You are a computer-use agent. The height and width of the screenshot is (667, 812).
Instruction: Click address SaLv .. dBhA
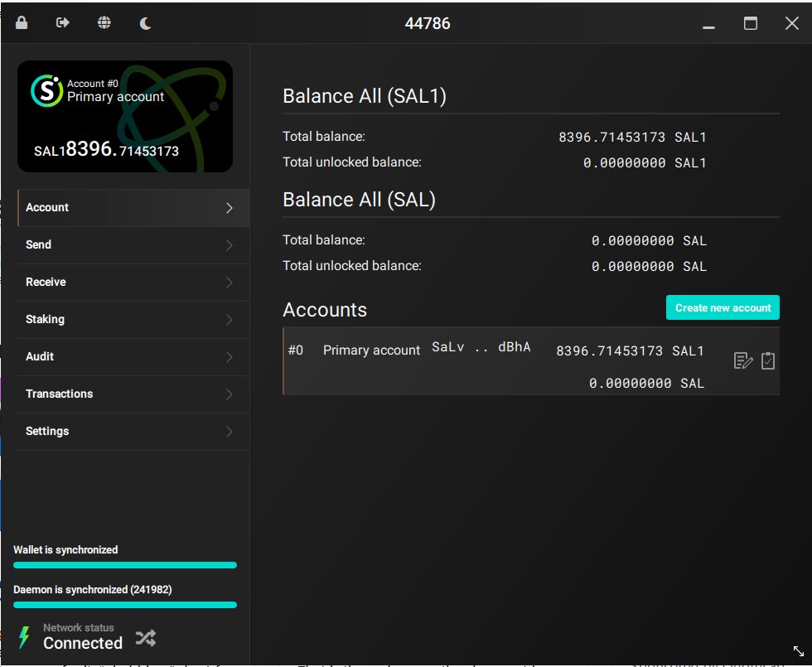click(x=481, y=347)
